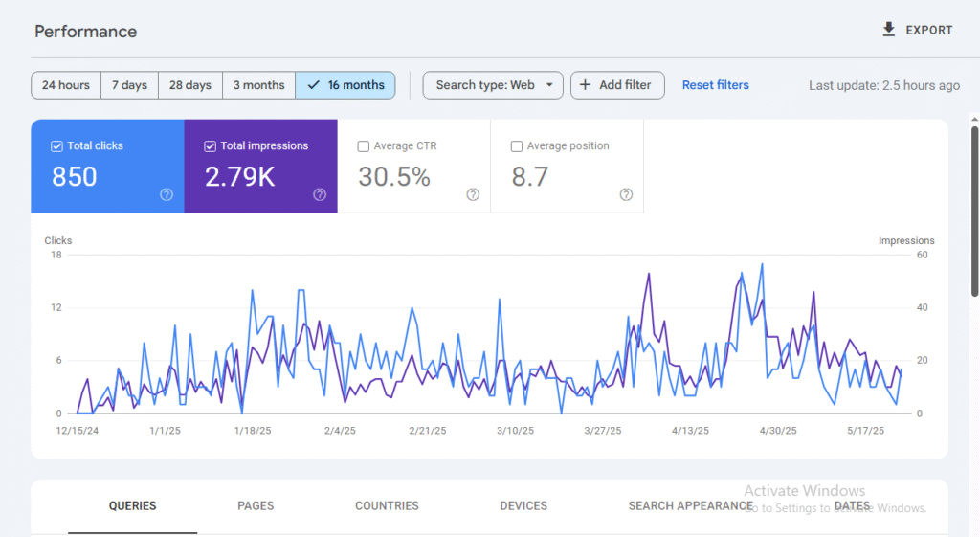Select the 24 hours date range
Image resolution: width=980 pixels, height=537 pixels.
click(66, 85)
